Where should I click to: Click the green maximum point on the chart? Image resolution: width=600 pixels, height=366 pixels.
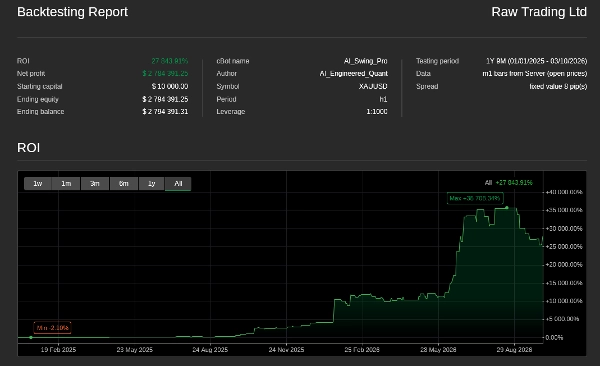tap(507, 208)
